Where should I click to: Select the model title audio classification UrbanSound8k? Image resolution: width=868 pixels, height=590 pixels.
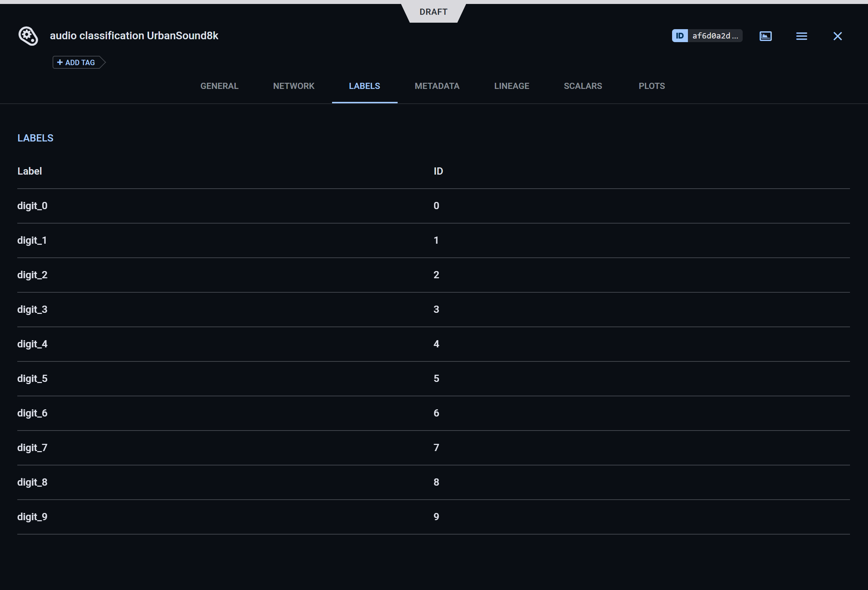[134, 35]
